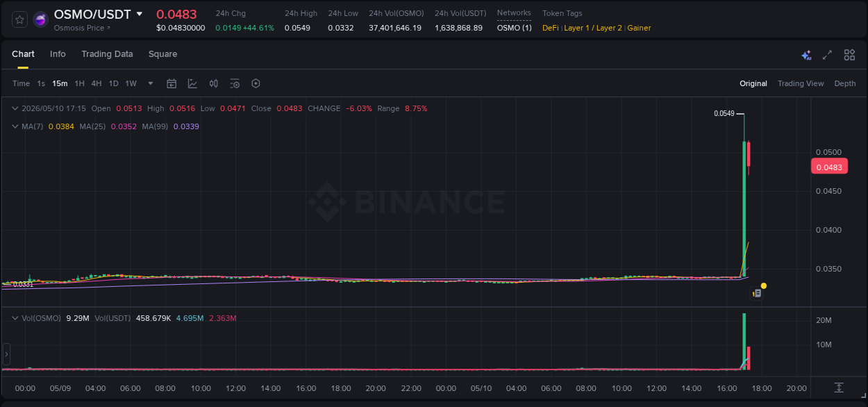The height and width of the screenshot is (407, 868).
Task: Click the Layer 1 / Layer 2 tag
Action: (593, 28)
